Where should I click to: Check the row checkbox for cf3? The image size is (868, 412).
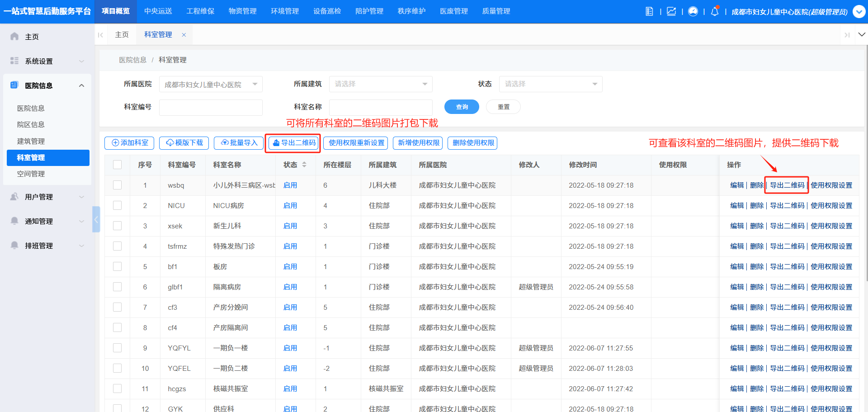pos(118,307)
